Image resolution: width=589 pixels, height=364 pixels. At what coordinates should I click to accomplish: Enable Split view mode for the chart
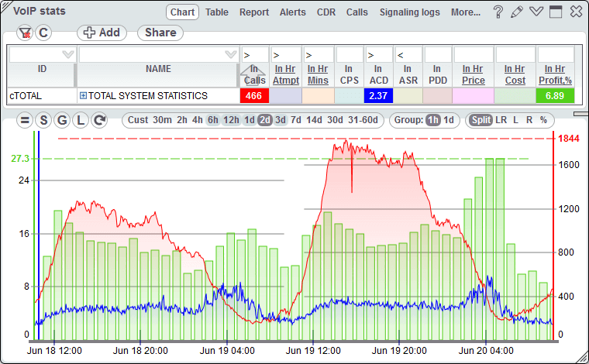point(480,120)
